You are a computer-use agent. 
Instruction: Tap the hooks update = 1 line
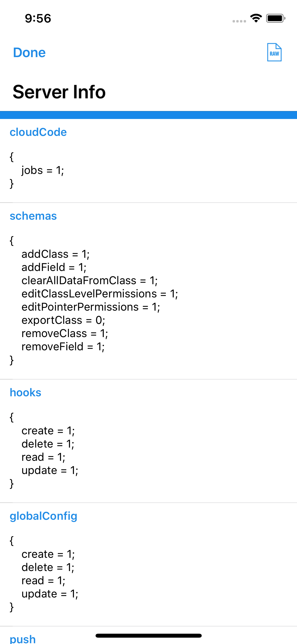coord(50,470)
